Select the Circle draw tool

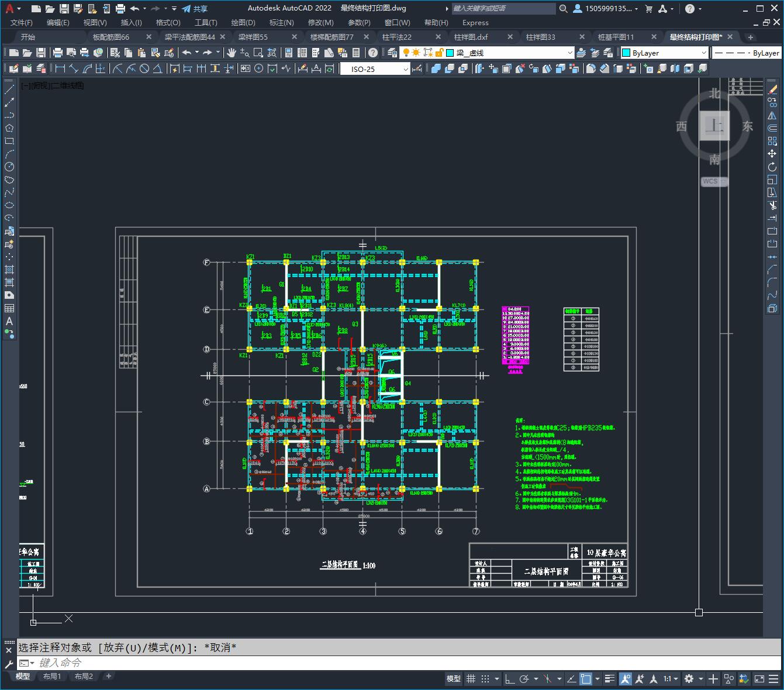pos(9,167)
